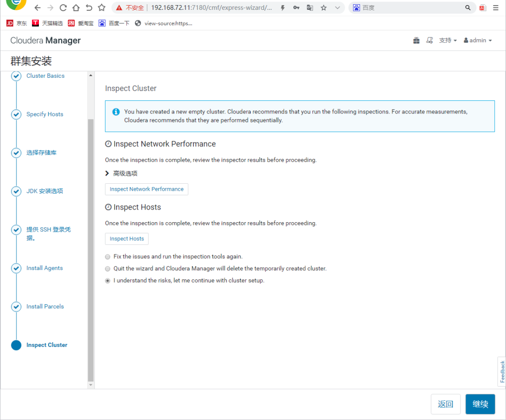Click the 继续 continue button
The image size is (506, 420).
pyautogui.click(x=480, y=404)
